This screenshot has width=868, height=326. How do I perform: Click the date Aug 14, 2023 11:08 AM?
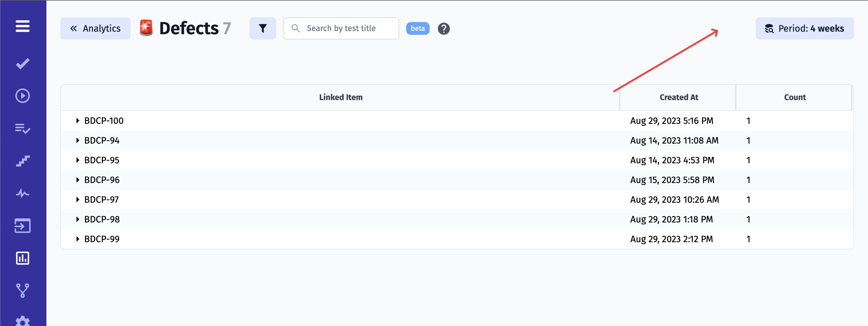click(674, 140)
